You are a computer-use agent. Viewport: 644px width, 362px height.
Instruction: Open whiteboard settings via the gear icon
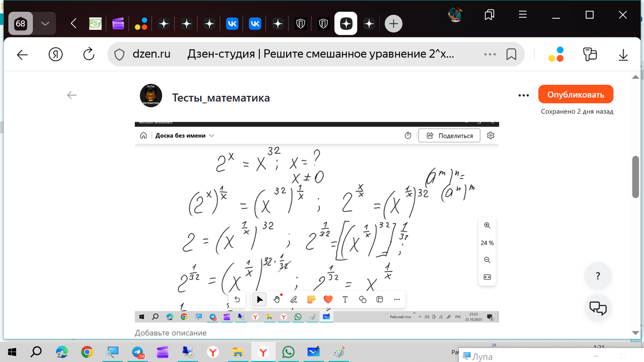click(x=490, y=135)
